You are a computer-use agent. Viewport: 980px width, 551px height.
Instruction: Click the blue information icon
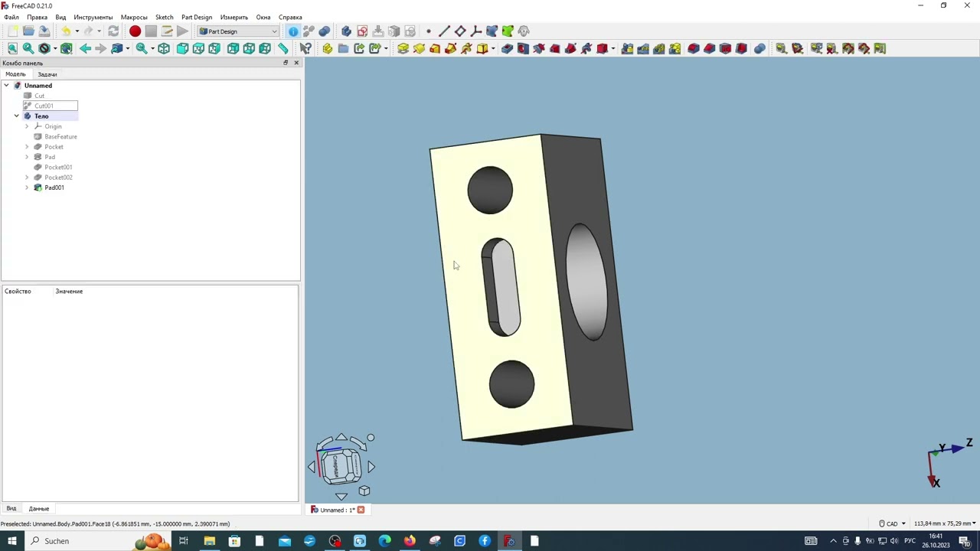coord(293,31)
